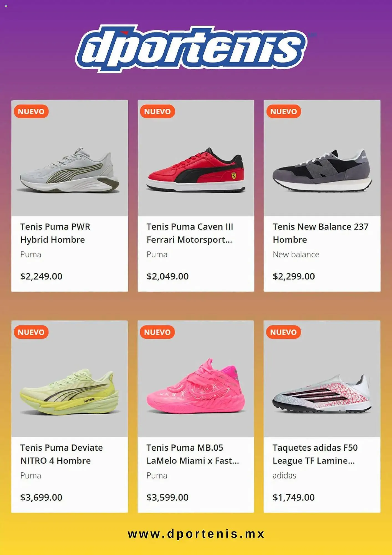This screenshot has height=555, width=392.
Task: Open the gray New Balance 237 shoe image
Action: coord(322,171)
